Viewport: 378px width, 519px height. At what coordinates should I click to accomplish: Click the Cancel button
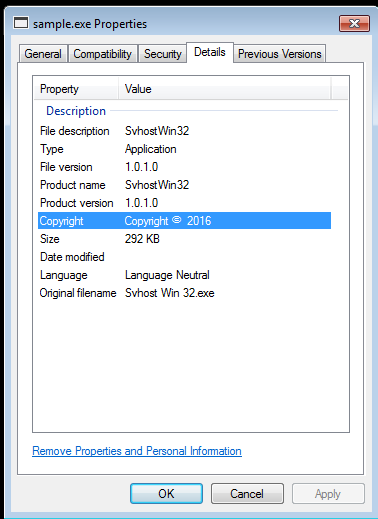coord(247,493)
